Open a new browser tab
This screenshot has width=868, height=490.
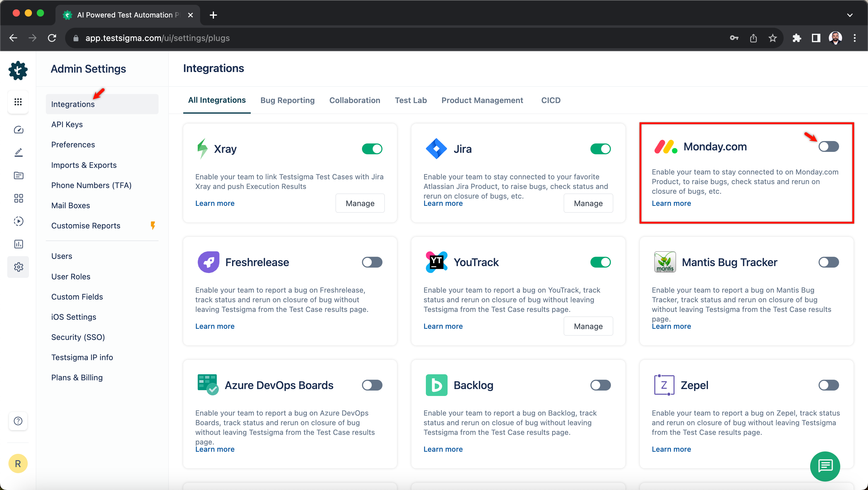click(x=213, y=15)
